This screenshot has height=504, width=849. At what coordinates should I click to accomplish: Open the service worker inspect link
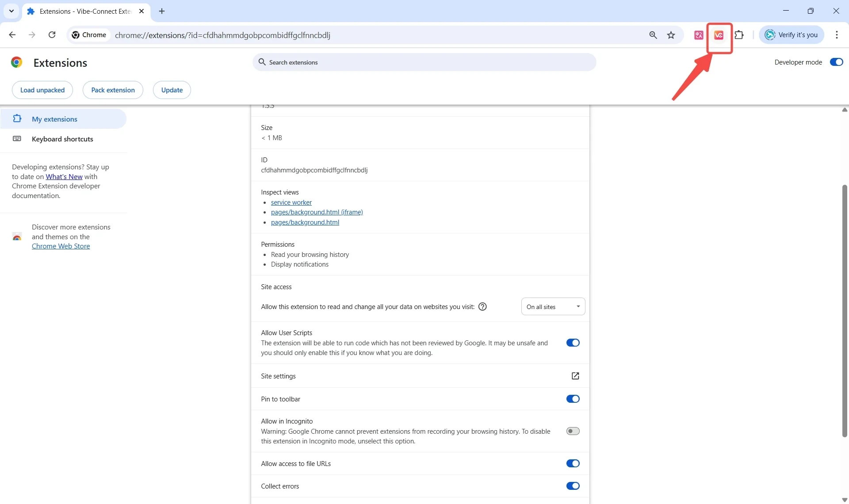tap(291, 202)
